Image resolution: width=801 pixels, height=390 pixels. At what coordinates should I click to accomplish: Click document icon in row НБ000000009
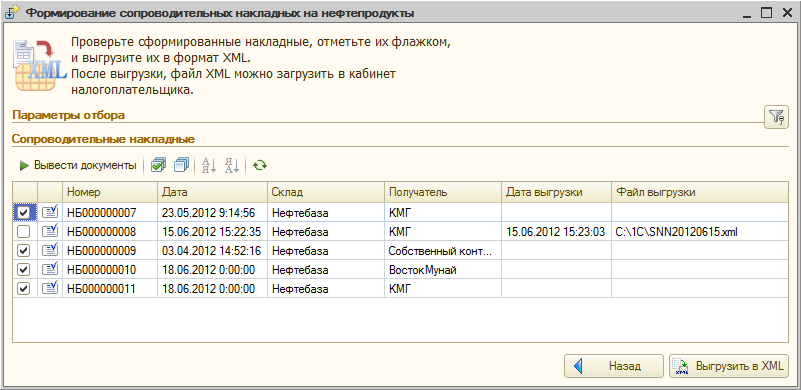(50, 250)
